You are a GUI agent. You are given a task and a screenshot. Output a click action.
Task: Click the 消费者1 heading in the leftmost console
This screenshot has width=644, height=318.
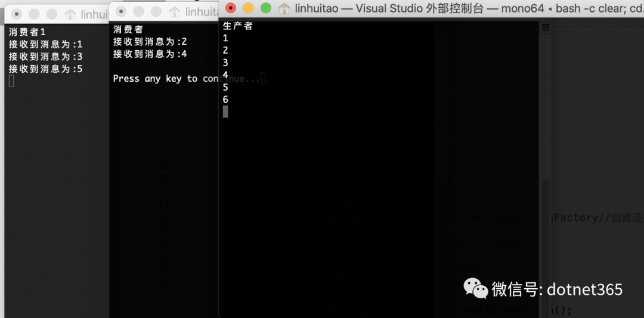[27, 32]
